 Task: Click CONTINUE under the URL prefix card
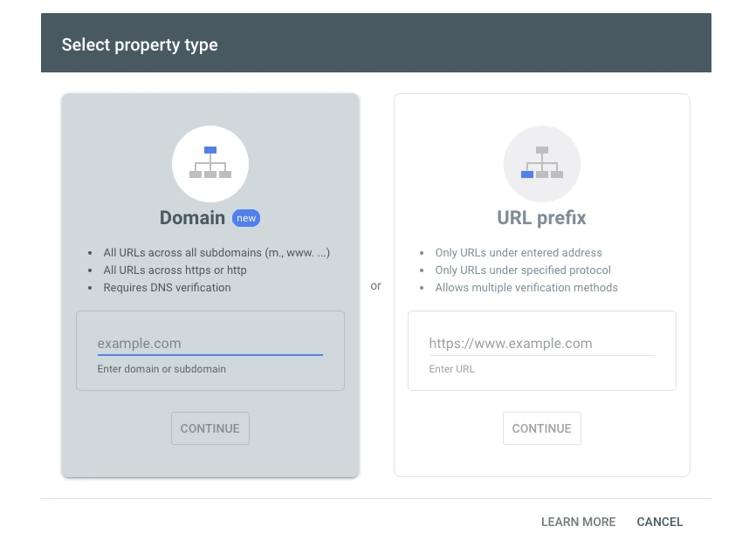pos(541,428)
